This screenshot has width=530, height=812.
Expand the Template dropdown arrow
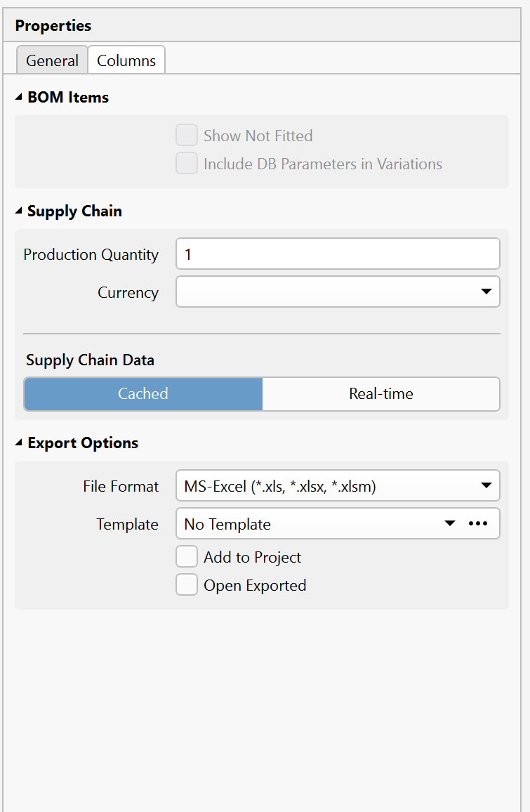tap(450, 524)
